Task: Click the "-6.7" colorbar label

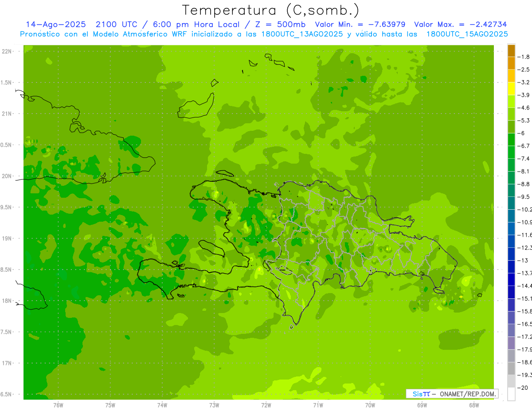Action: (x=524, y=146)
